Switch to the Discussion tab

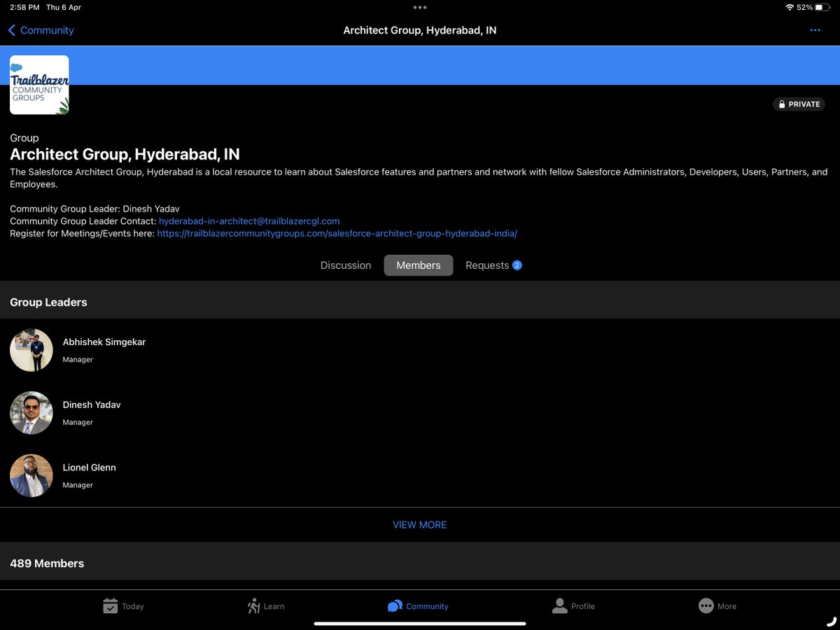coord(346,265)
